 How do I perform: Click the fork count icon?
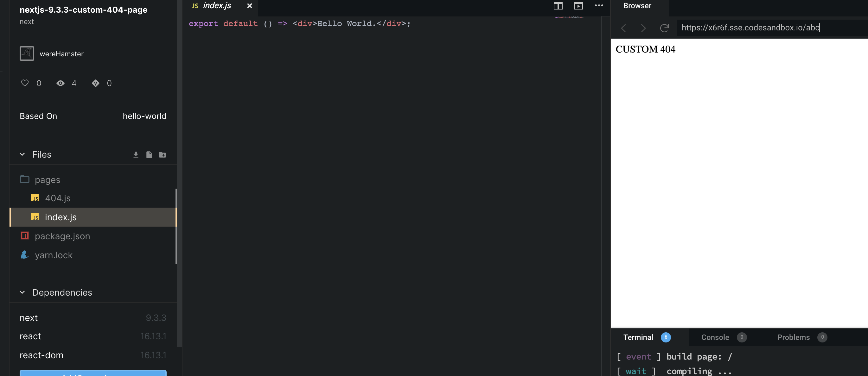96,83
